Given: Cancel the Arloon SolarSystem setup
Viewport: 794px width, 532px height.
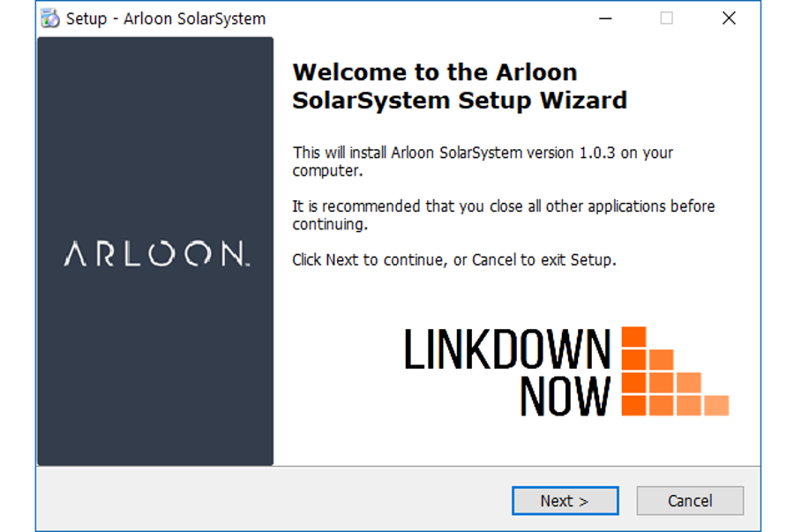Looking at the screenshot, I should [690, 501].
